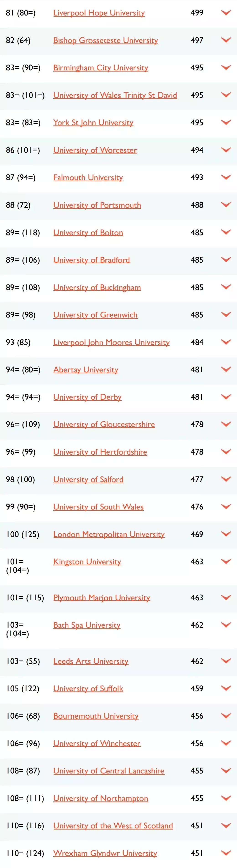Expand details for Bishop Grosseteste University

coord(226,40)
